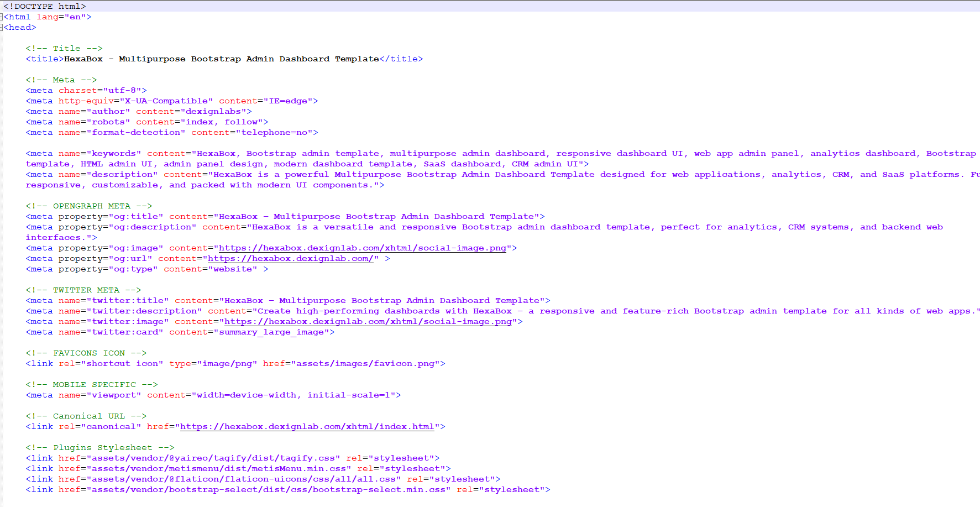The width and height of the screenshot is (980, 507).
Task: Click the bootstrap-select.min.css href path
Action: (x=269, y=490)
